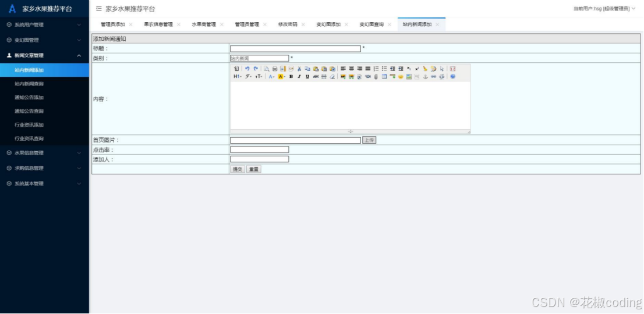Screen dimensions: 644x314
Task: Expand 求购信息管理 in the sidebar
Action: tap(44, 168)
